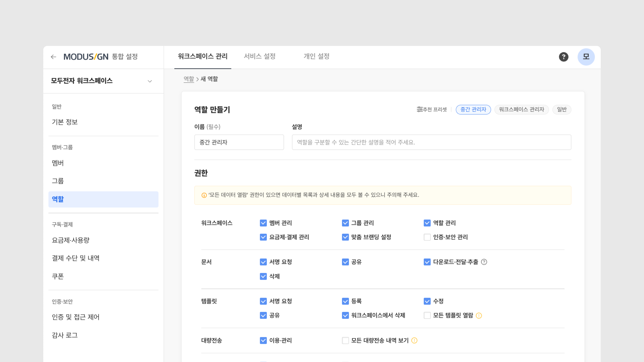Click the back arrow icon

click(53, 57)
